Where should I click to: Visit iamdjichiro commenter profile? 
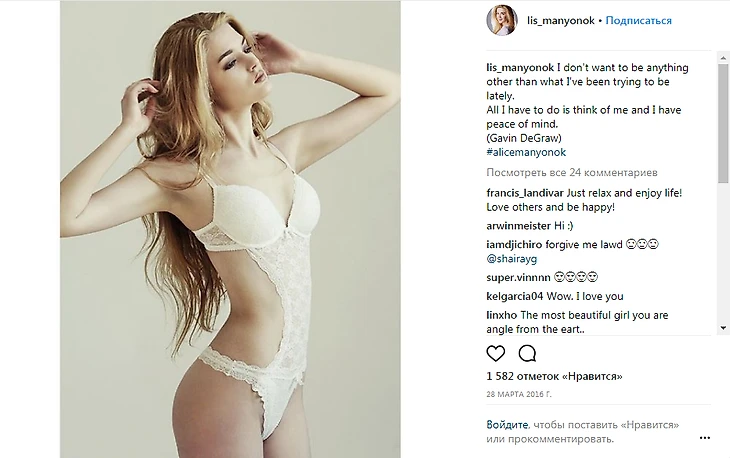click(514, 244)
